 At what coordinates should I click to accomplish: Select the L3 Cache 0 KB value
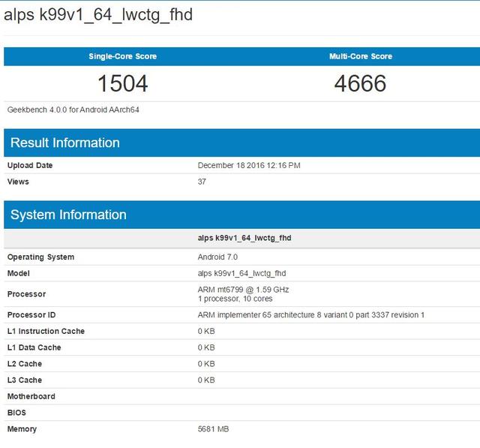pos(206,380)
